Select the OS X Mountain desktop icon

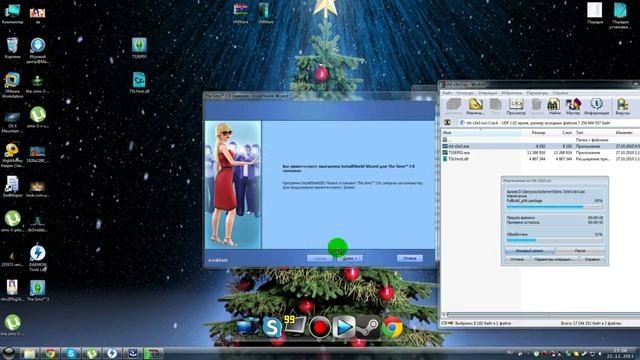12,122
